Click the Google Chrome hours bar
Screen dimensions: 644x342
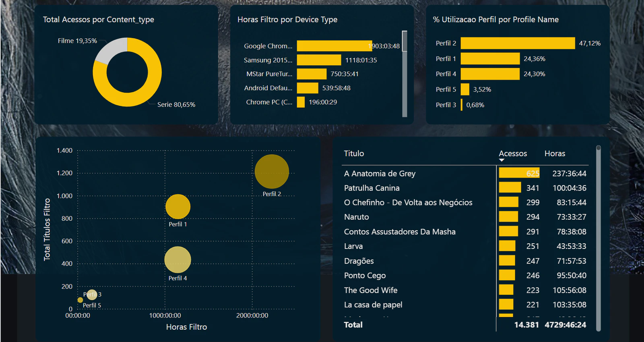(334, 46)
